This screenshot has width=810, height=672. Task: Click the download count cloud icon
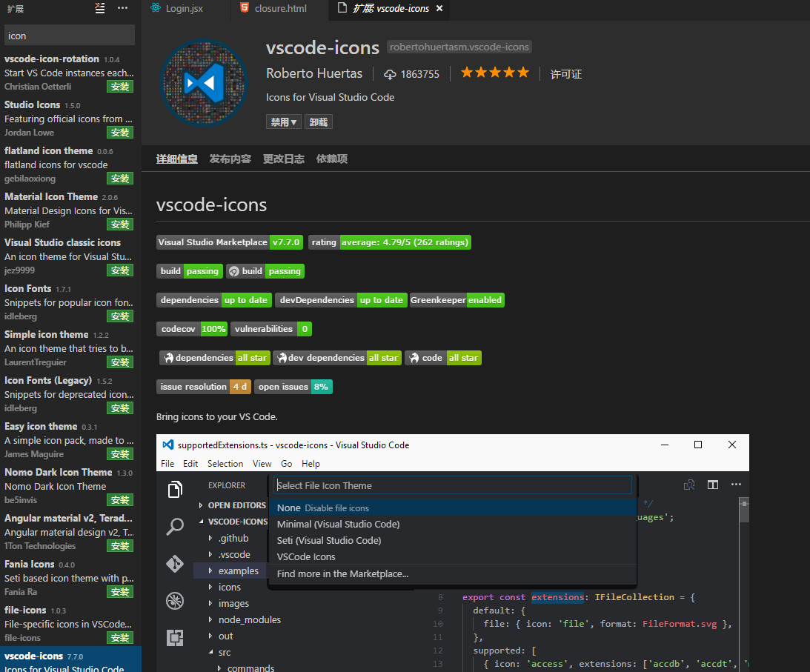(x=390, y=74)
